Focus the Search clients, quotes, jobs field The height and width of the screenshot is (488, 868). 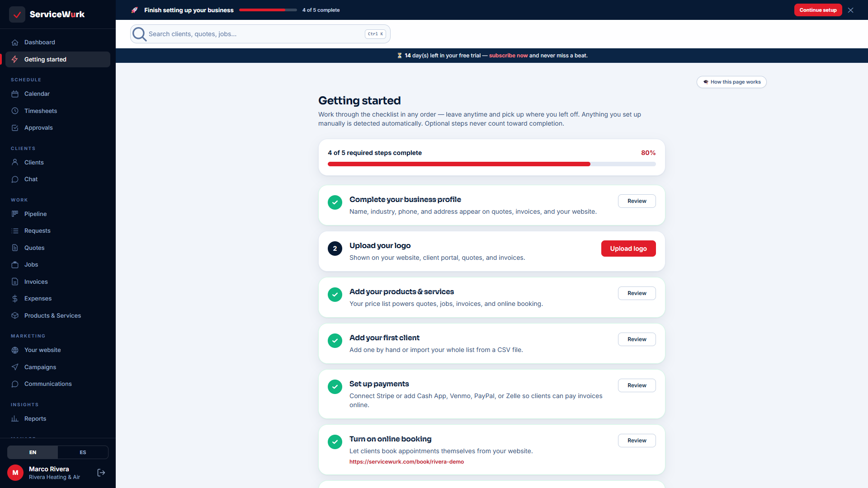coord(260,34)
